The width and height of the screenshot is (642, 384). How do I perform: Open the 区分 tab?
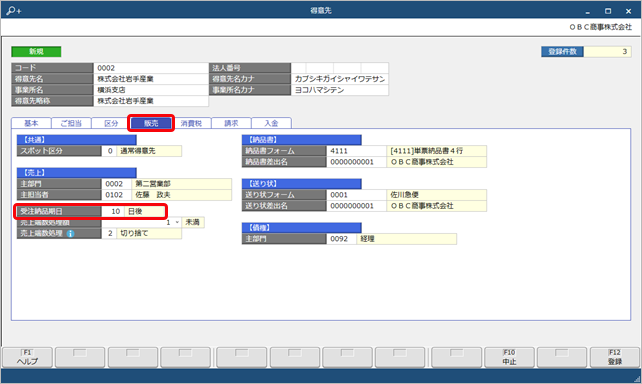(x=111, y=123)
